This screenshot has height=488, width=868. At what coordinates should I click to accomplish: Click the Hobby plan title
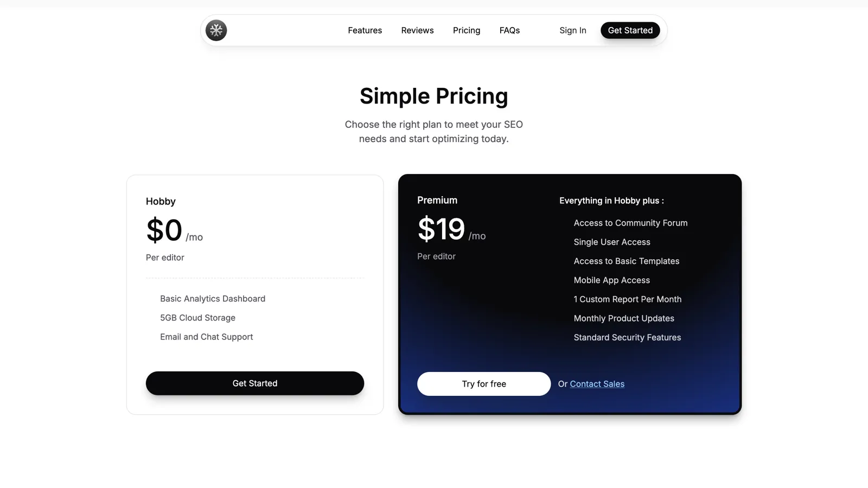(x=161, y=201)
